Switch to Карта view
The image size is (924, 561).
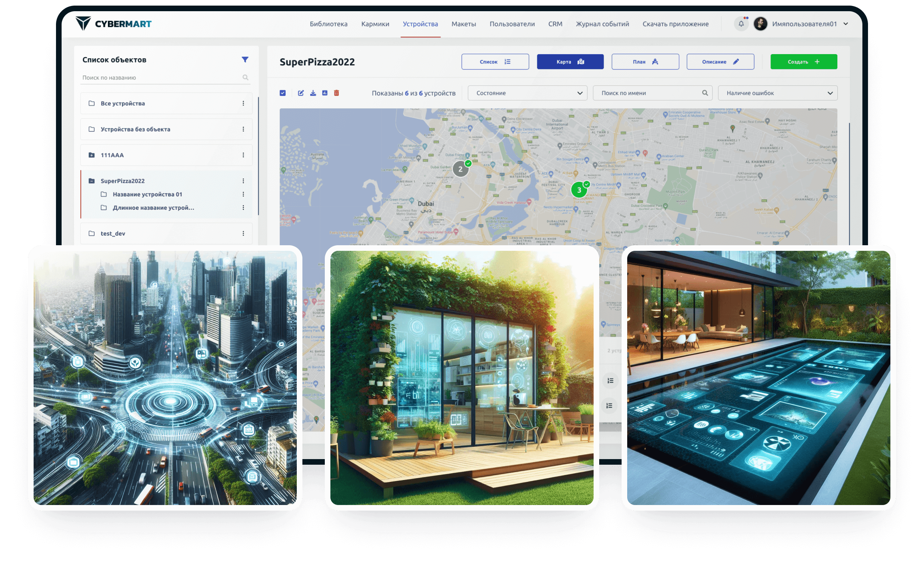click(570, 62)
